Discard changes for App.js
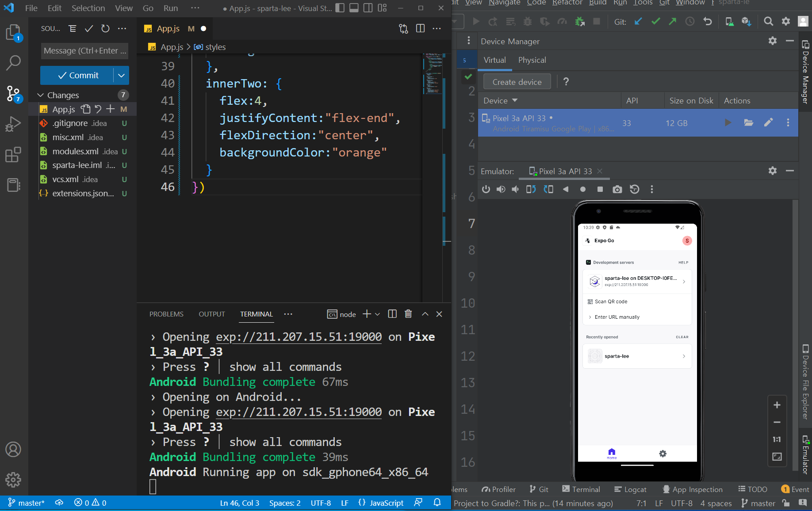812x511 pixels. pos(98,109)
